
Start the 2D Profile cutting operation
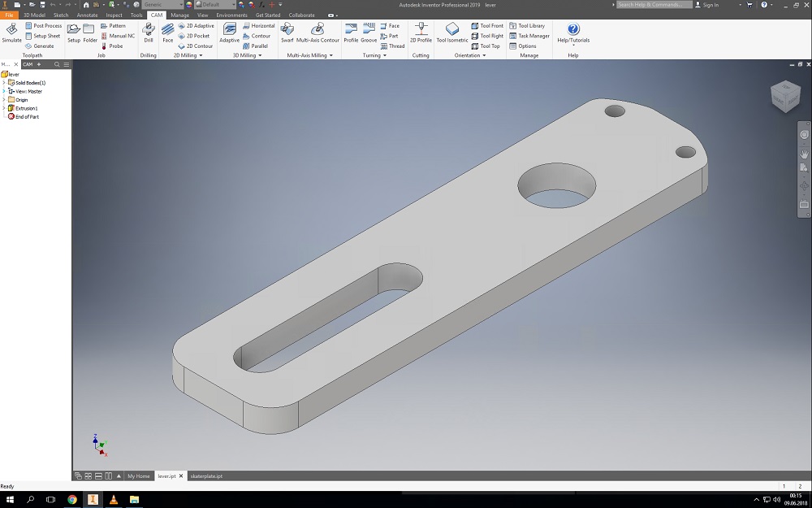click(421, 33)
